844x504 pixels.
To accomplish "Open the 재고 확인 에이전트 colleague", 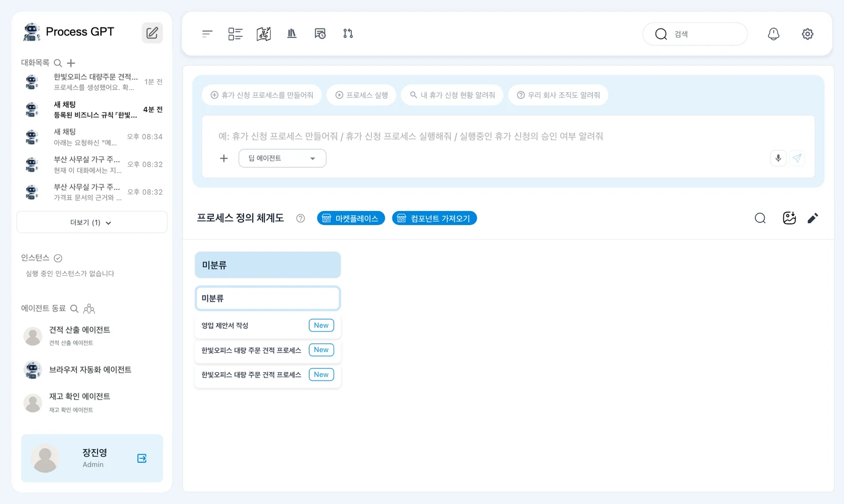I will pos(92,403).
